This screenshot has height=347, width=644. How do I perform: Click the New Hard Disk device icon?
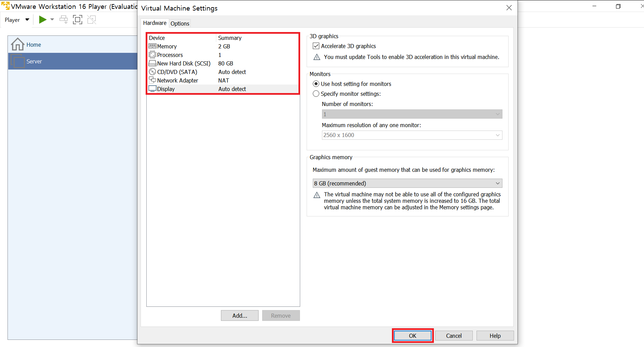[x=152, y=63]
